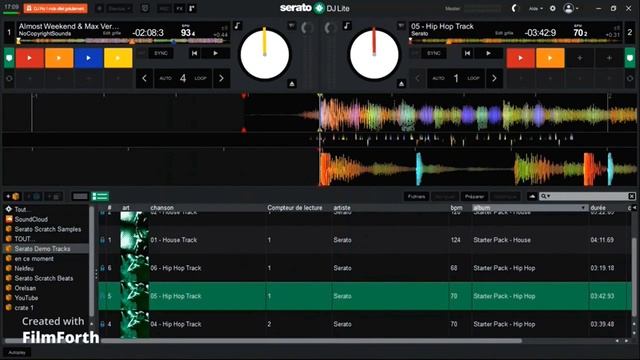Play deck 1 with the play button
Viewport: 640px width, 360px height.
[x=216, y=53]
